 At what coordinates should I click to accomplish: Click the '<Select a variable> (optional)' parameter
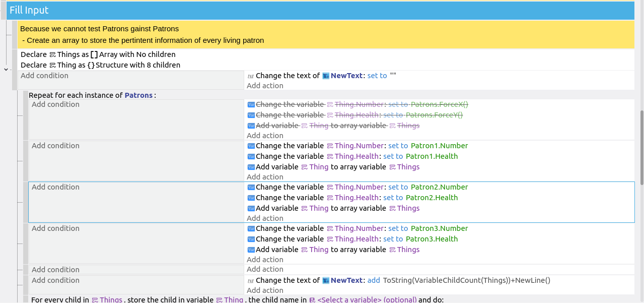click(x=367, y=300)
